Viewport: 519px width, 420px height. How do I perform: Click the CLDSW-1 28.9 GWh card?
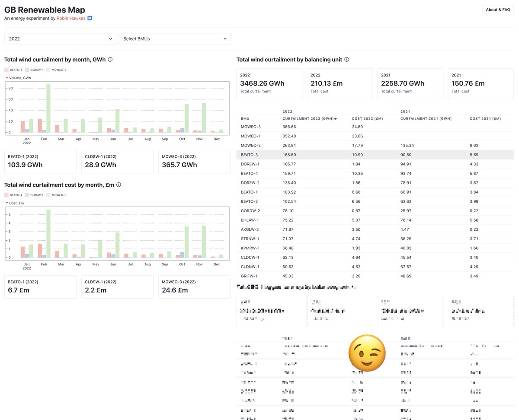(117, 162)
